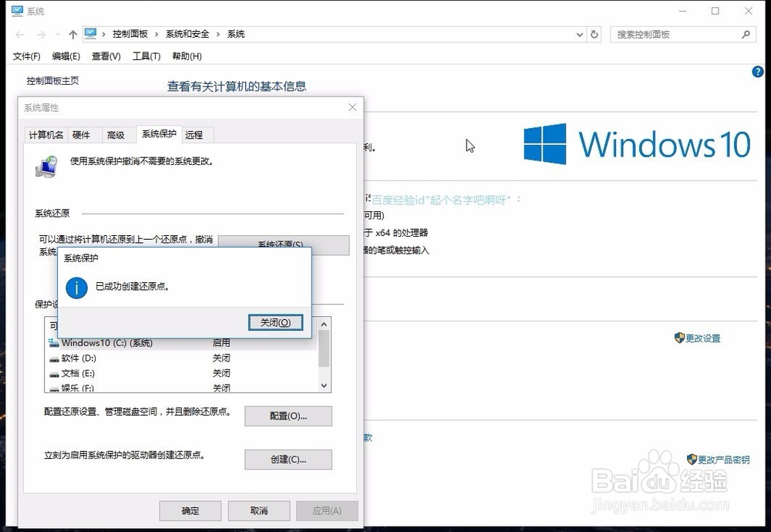Viewport: 771px width, 532px height.
Task: Click the up arrow to parent folder
Action: click(72, 34)
